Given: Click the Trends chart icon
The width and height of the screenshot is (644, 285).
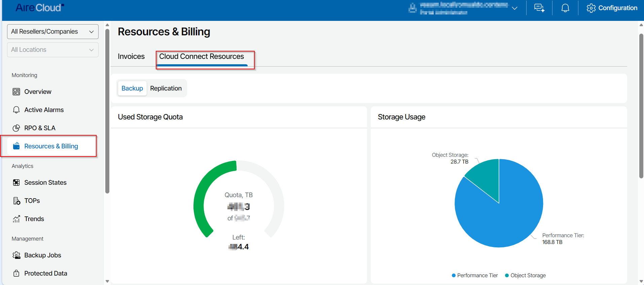Looking at the screenshot, I should tap(16, 219).
